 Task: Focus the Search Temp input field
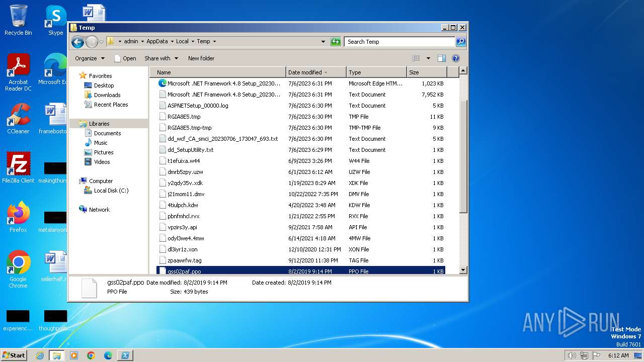point(400,42)
